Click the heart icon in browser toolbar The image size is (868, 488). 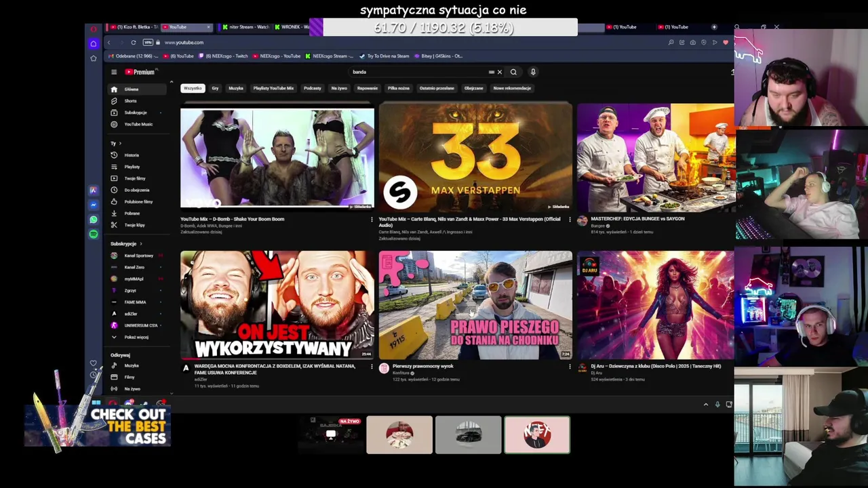coord(726,43)
